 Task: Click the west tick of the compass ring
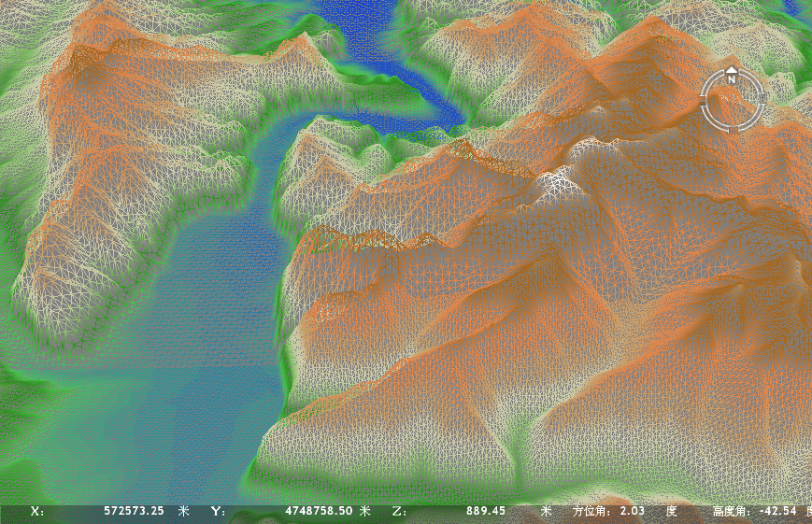click(x=703, y=98)
